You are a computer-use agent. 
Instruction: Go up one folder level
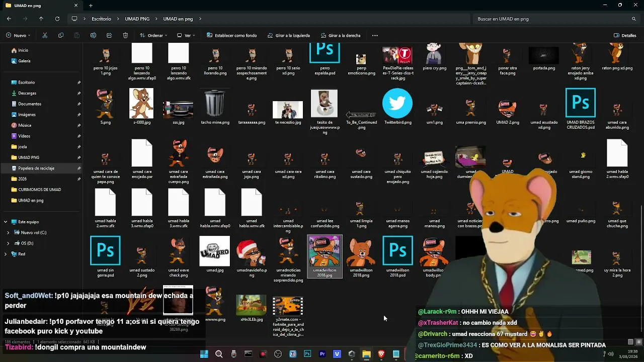pyautogui.click(x=41, y=19)
